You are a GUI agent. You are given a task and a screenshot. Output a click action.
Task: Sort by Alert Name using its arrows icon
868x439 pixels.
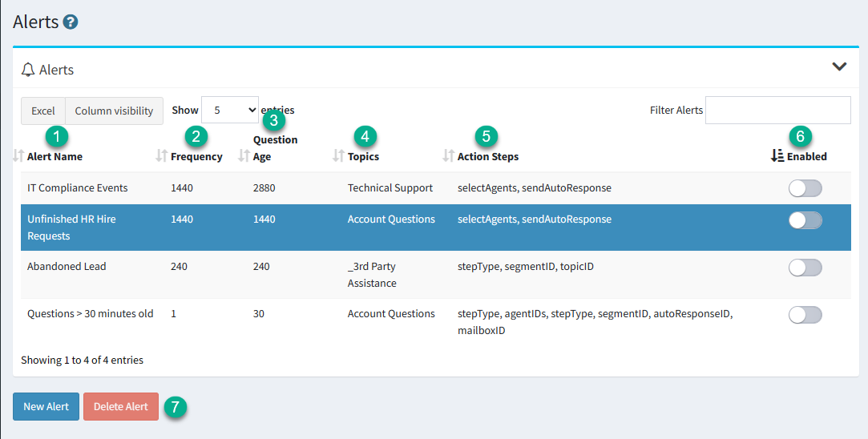pos(18,156)
